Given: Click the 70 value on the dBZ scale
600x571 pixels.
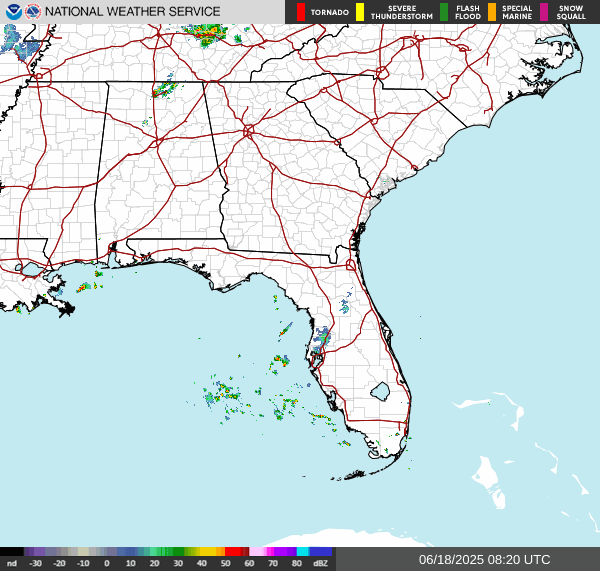Looking at the screenshot, I should pos(273,563).
